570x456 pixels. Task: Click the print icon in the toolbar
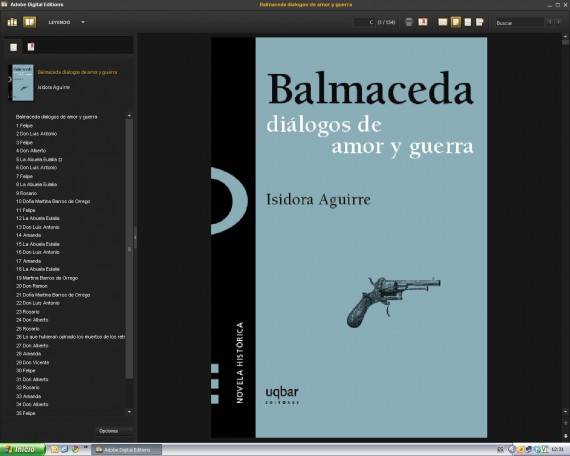[x=409, y=22]
